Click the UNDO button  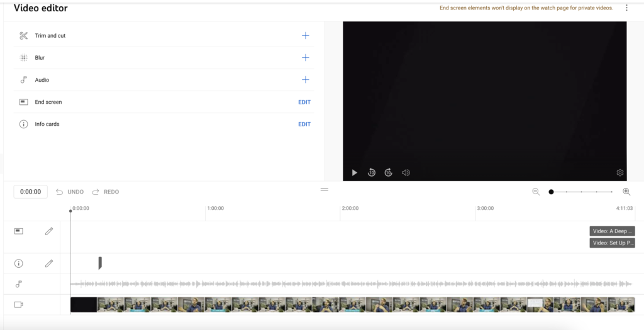tap(70, 192)
